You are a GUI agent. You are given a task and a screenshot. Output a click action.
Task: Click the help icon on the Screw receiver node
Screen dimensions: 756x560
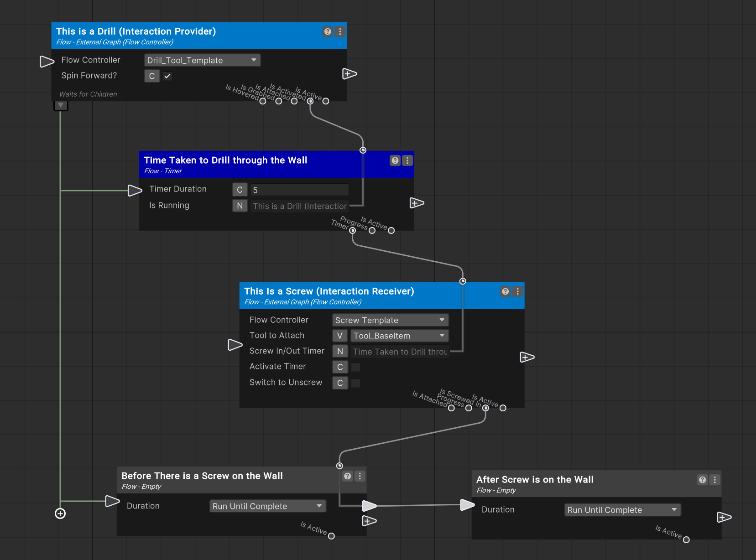tap(505, 291)
